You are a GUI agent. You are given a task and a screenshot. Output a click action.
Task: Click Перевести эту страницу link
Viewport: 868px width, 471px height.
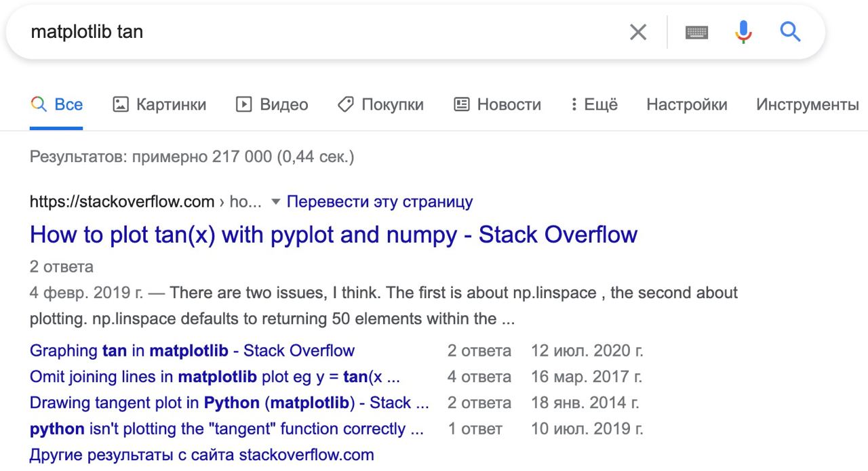(380, 202)
